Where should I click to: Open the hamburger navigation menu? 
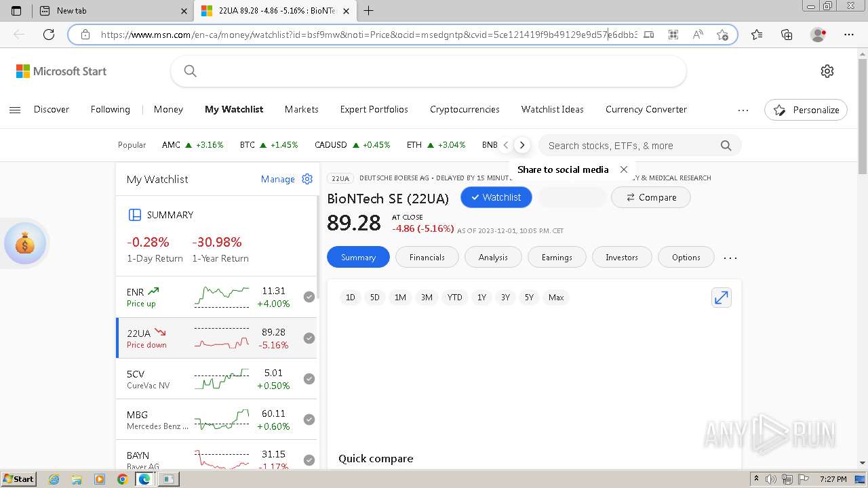pos(15,110)
